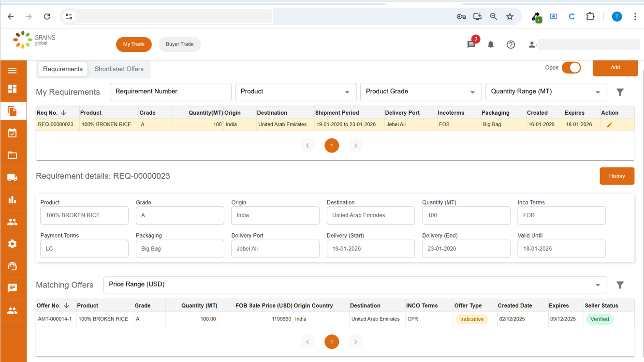Toggle the Open requirements switch
Viewport: 644px width, 362px height.
coord(571,68)
